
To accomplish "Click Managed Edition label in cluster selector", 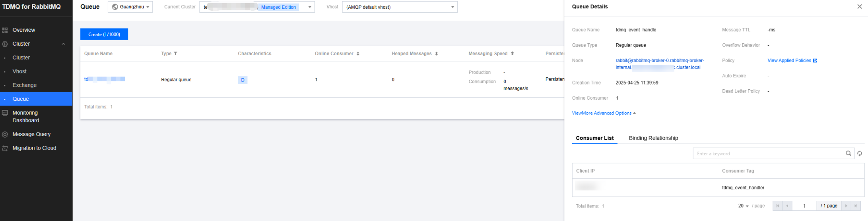I will [x=278, y=7].
